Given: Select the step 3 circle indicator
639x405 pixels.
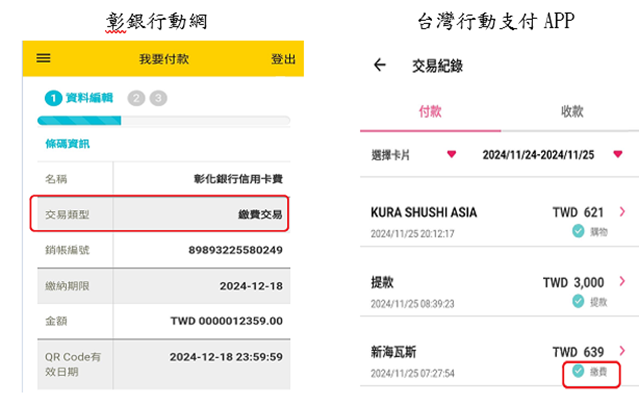Looking at the screenshot, I should point(158,98).
